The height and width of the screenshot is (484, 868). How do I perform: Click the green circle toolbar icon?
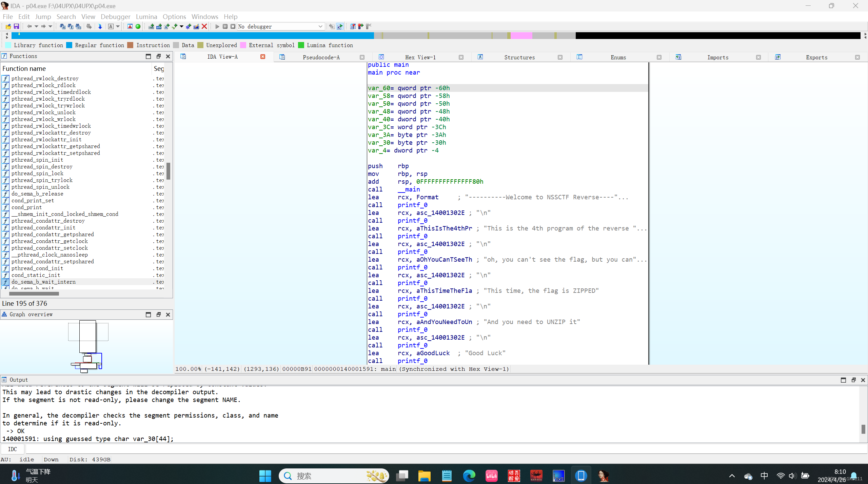(138, 26)
